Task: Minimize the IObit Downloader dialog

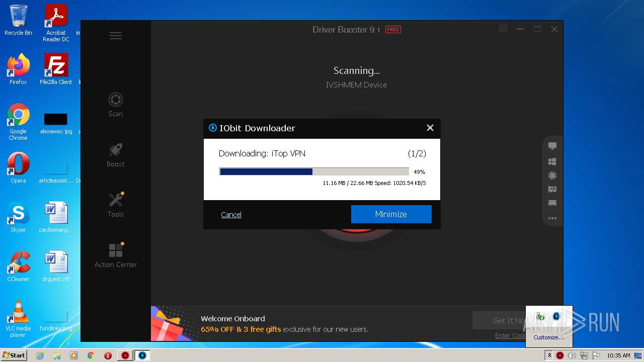Action: point(391,214)
